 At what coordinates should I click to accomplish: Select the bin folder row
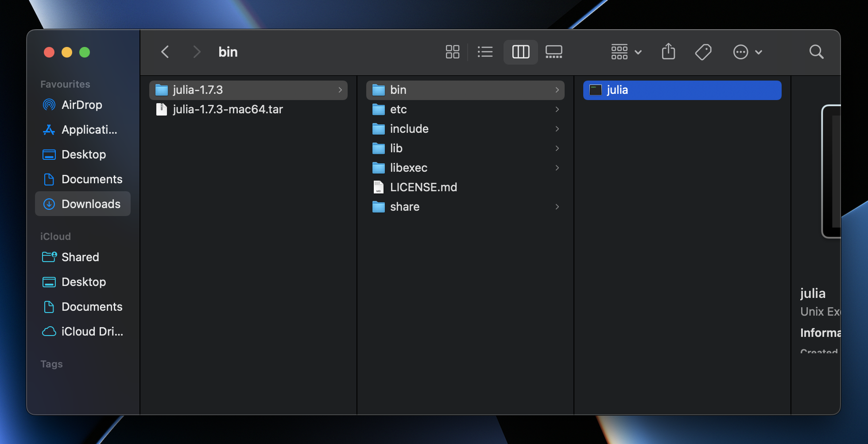click(465, 90)
